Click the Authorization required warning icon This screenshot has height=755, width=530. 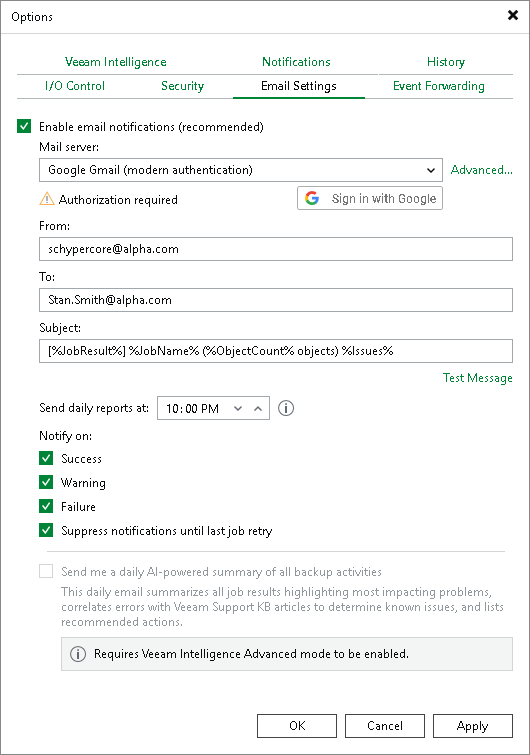coord(47,199)
